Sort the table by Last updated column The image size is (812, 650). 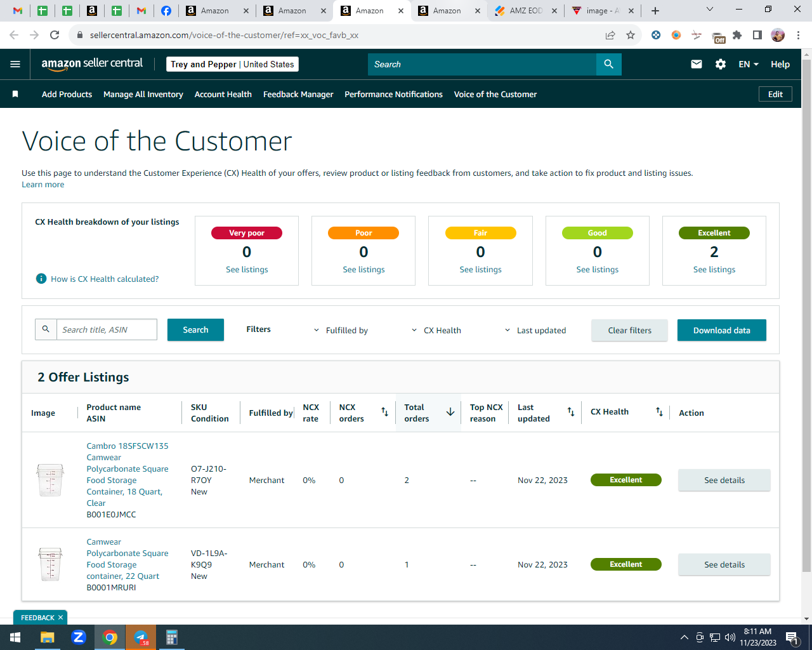coord(571,412)
